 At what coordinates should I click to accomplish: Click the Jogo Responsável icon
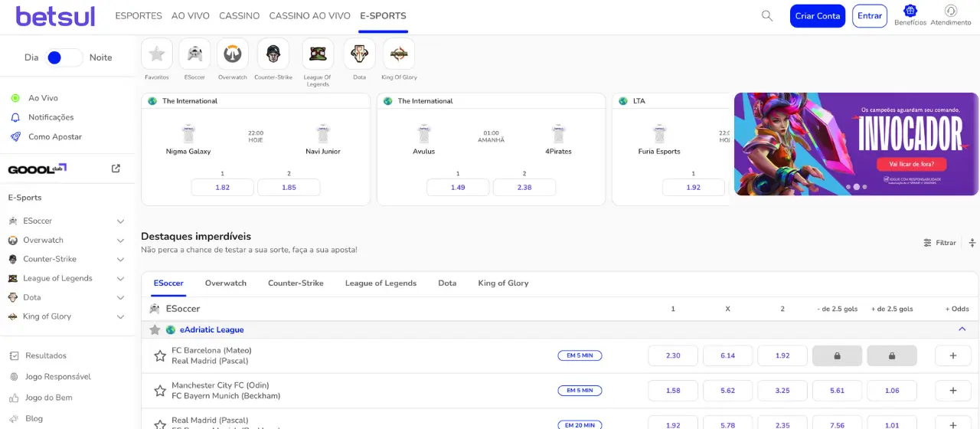[14, 377]
